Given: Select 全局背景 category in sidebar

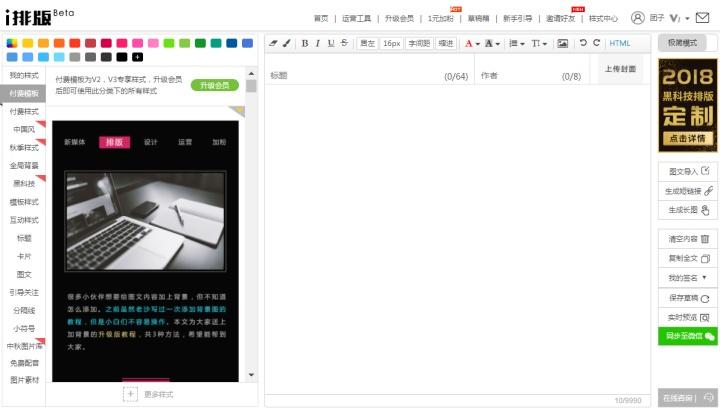Looking at the screenshot, I should tap(24, 166).
